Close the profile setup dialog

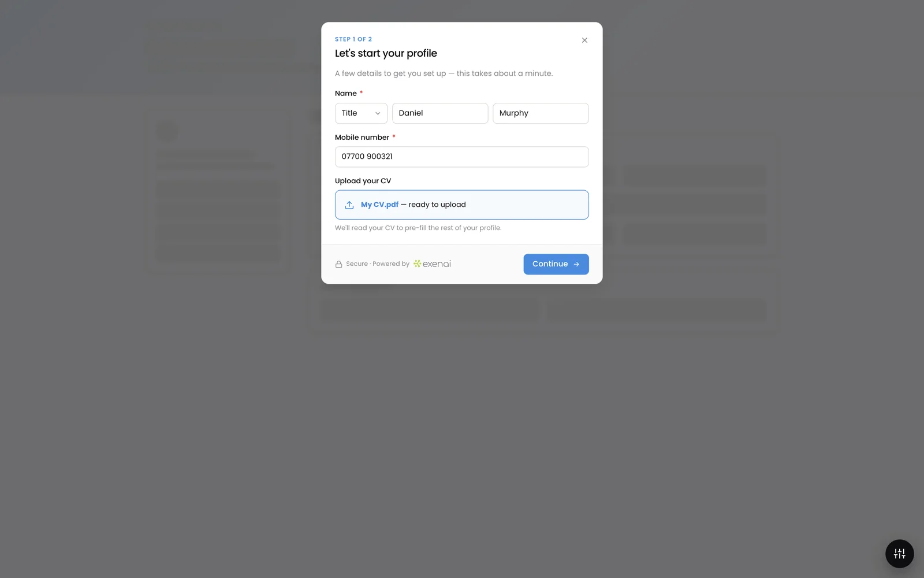pyautogui.click(x=584, y=40)
